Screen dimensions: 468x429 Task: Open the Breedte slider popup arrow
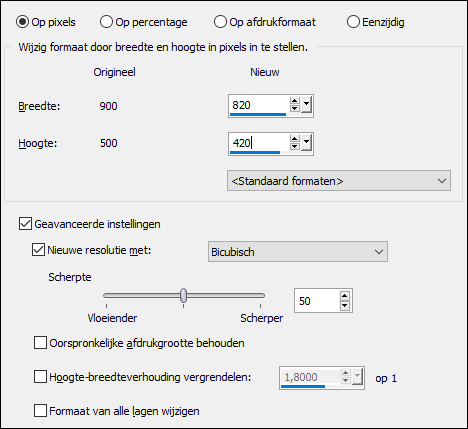[306, 105]
